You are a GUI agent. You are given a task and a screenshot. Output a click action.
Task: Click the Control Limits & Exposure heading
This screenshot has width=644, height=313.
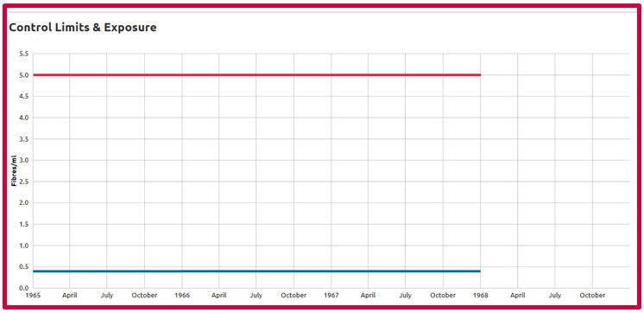[83, 28]
